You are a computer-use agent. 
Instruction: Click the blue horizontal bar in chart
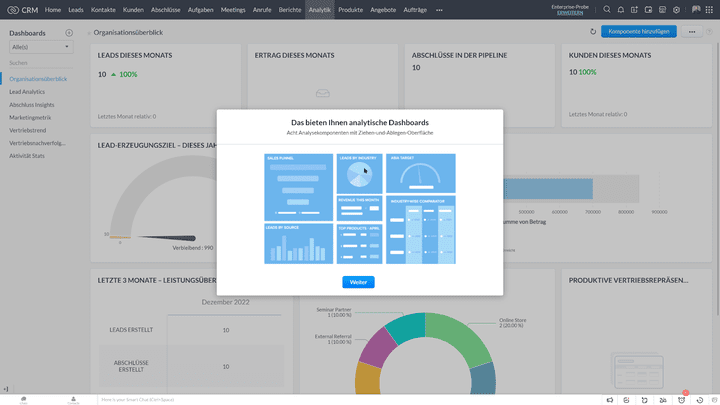tap(548, 189)
